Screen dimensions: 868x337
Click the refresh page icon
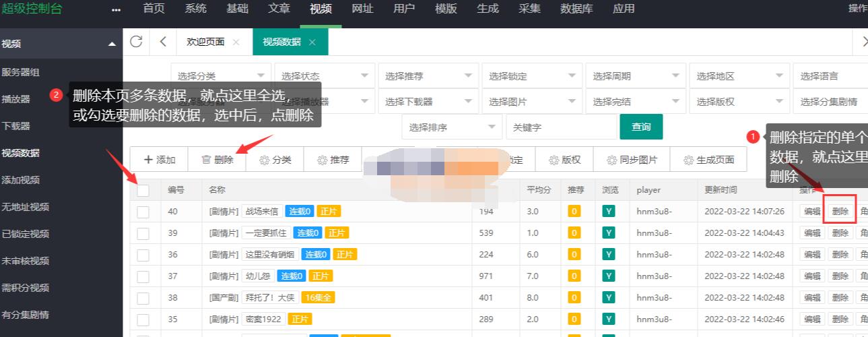tap(136, 42)
